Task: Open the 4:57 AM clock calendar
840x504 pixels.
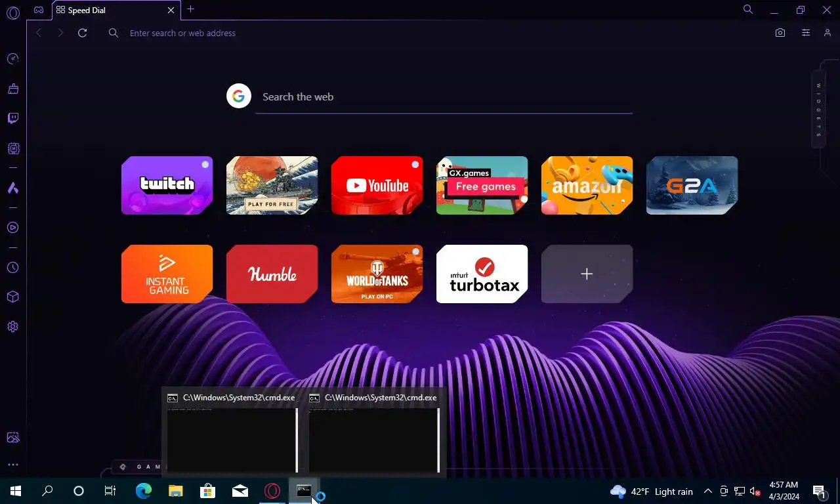Action: tap(784, 491)
